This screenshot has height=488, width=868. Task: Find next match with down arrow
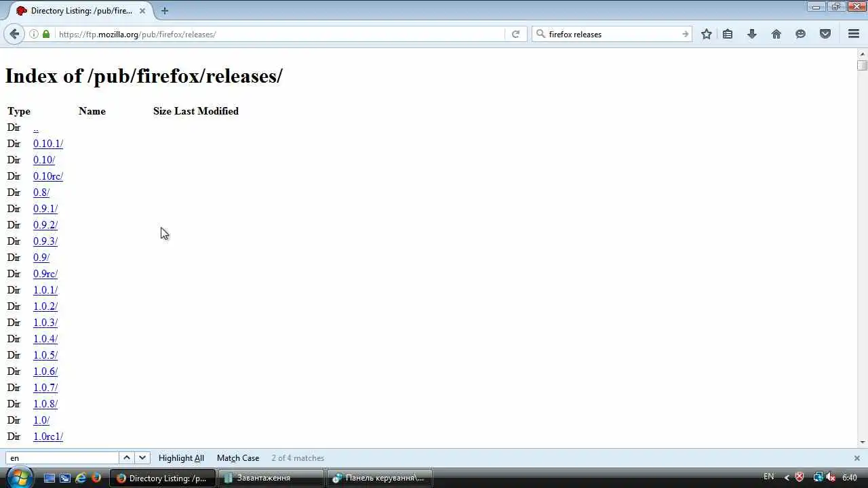pos(142,457)
